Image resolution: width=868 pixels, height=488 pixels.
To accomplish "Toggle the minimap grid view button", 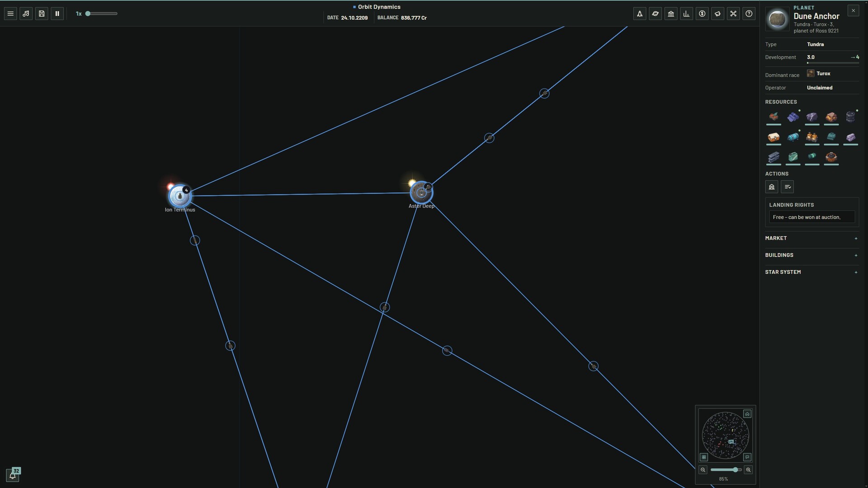I will [x=704, y=457].
